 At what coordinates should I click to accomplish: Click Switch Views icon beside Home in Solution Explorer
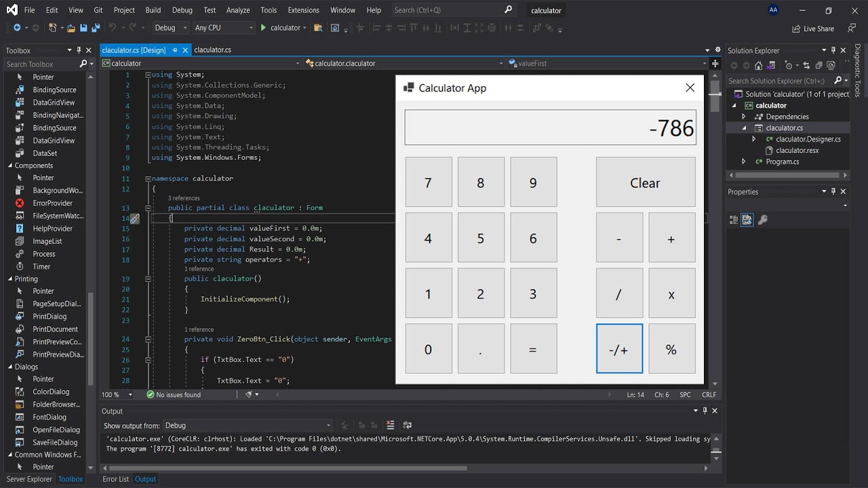[x=771, y=66]
